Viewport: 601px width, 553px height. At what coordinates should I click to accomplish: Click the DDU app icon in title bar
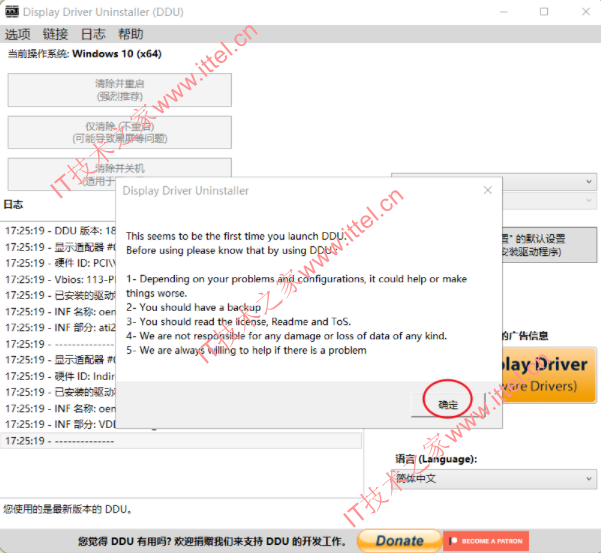click(x=11, y=11)
